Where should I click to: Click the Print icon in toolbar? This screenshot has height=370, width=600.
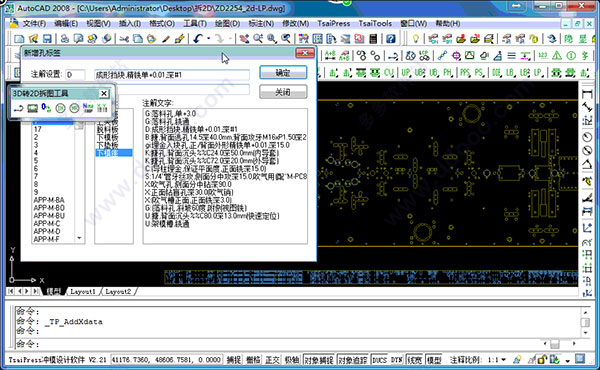65,39
